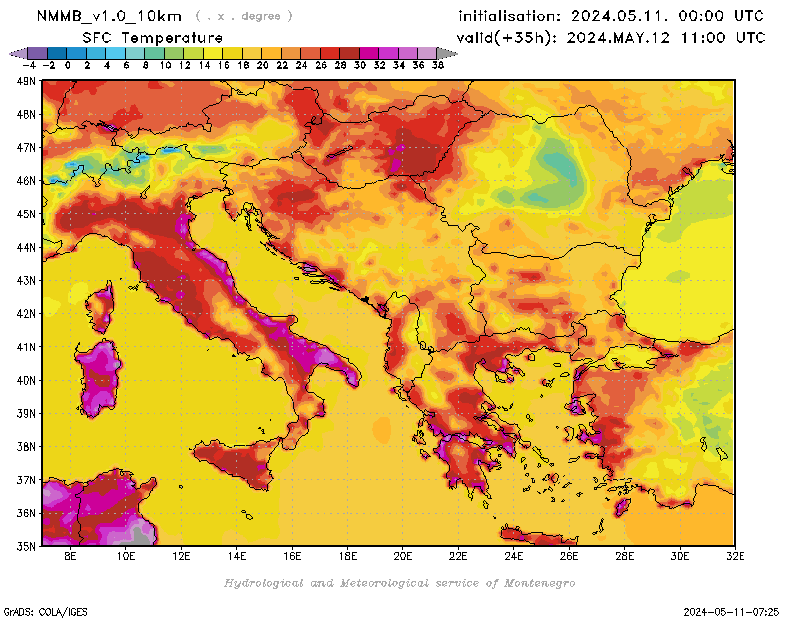This screenshot has width=800, height=618.
Task: Click the 32E longitude axis label
Action: click(x=735, y=558)
